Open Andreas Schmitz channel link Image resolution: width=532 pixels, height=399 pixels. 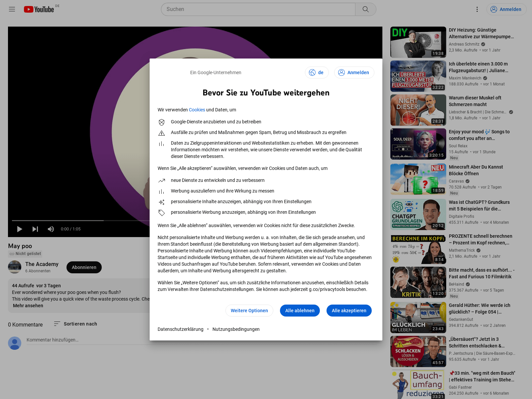pyautogui.click(x=464, y=44)
